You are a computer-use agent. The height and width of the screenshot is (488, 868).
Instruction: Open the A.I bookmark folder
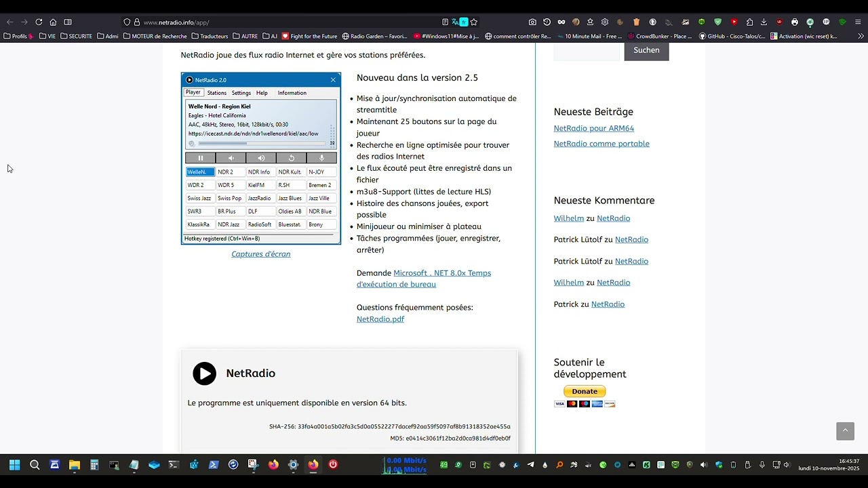pyautogui.click(x=269, y=36)
